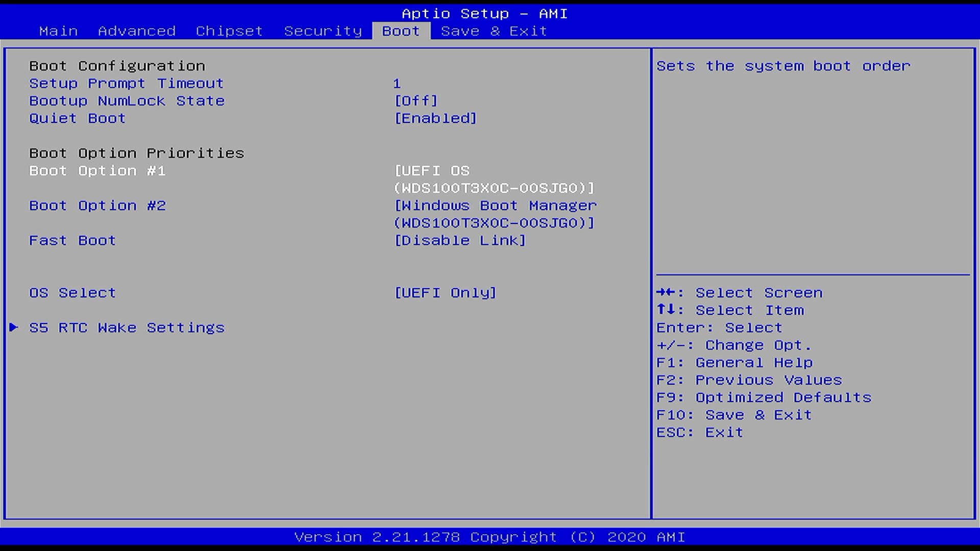Go to the Chipset tab
Image resolution: width=980 pixels, height=551 pixels.
point(229,31)
